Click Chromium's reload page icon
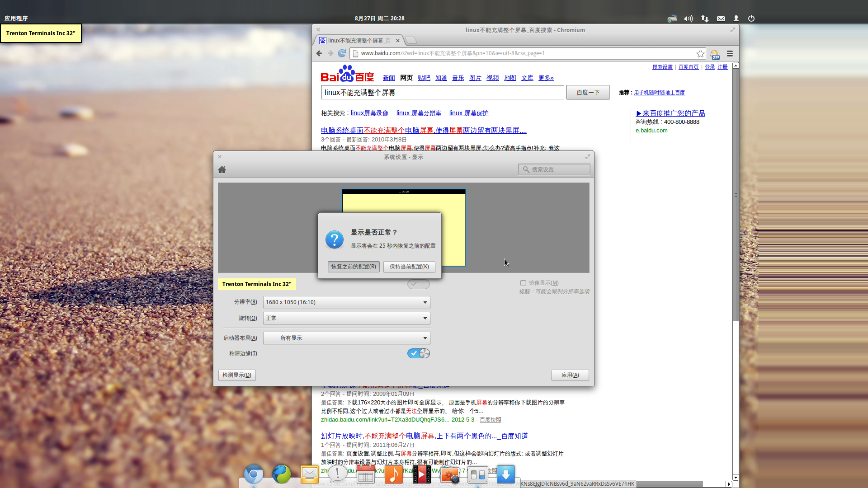Image resolution: width=868 pixels, height=488 pixels. (x=342, y=53)
